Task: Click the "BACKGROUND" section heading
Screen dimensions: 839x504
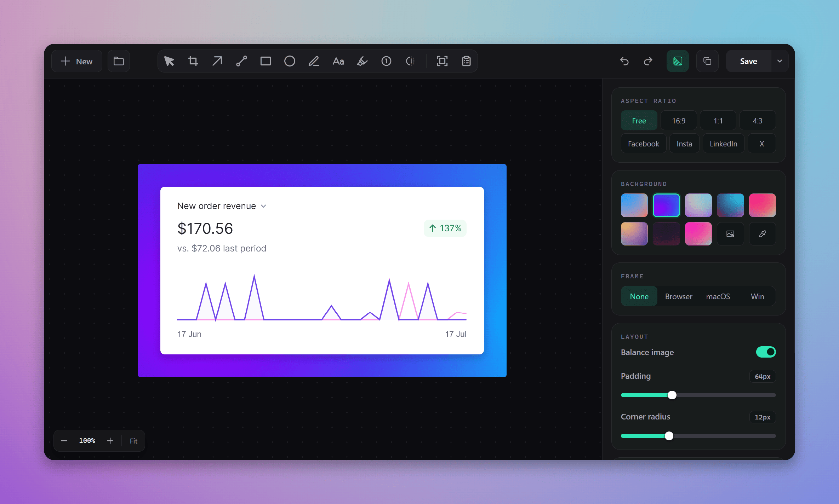Action: coord(644,184)
